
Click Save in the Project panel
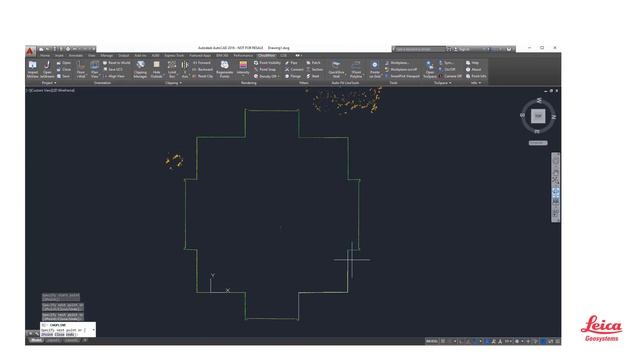[x=63, y=76]
